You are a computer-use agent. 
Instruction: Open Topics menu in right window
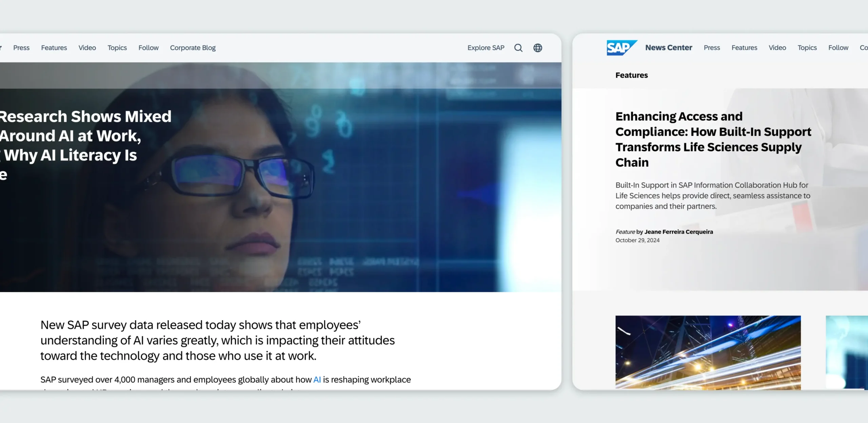(x=807, y=48)
